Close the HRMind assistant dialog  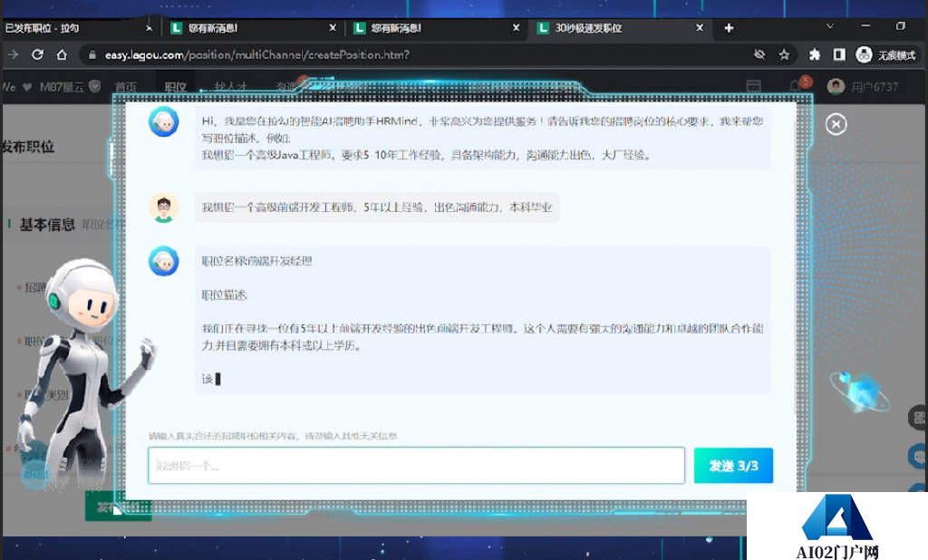point(836,124)
